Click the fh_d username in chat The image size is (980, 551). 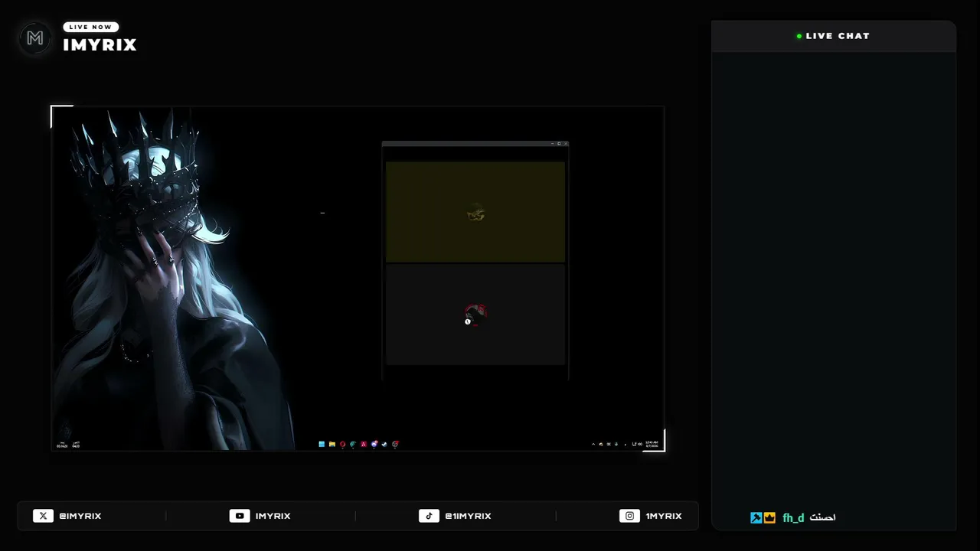[793, 518]
